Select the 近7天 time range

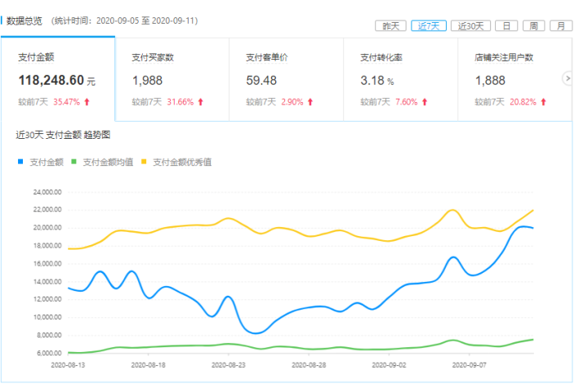click(x=429, y=26)
